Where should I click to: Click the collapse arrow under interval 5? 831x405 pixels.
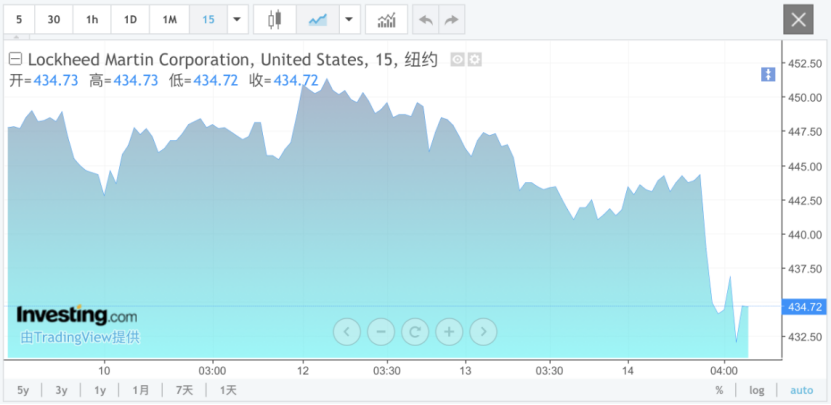(x=17, y=38)
